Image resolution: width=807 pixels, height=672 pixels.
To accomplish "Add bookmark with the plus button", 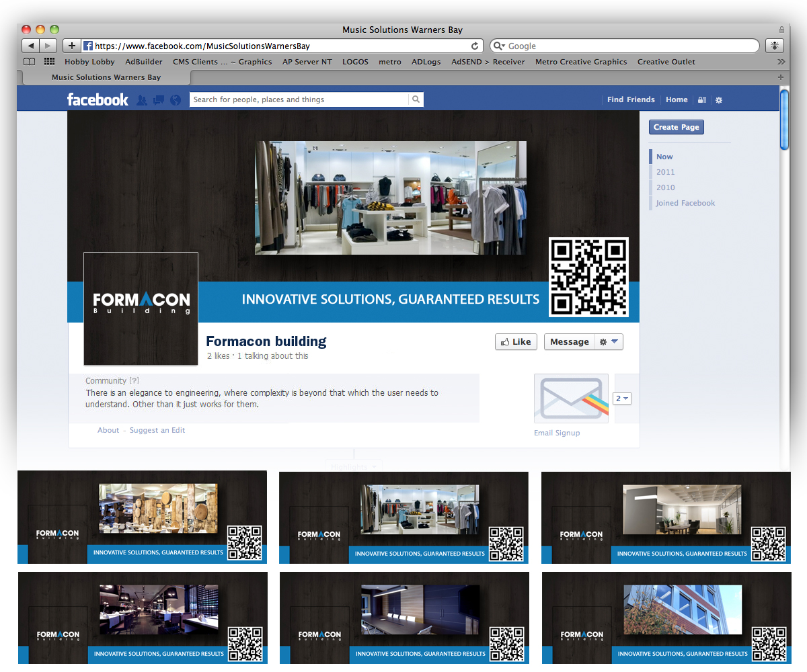I will point(72,46).
